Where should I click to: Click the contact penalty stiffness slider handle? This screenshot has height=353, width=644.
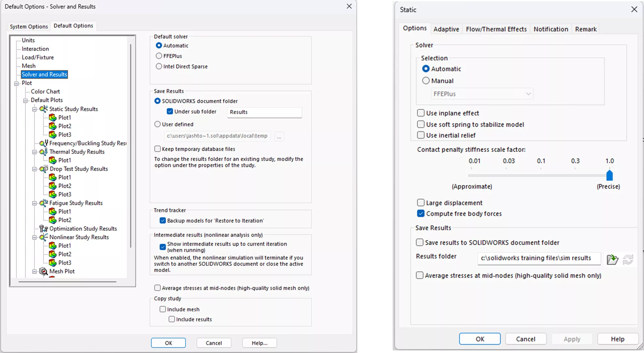(609, 176)
